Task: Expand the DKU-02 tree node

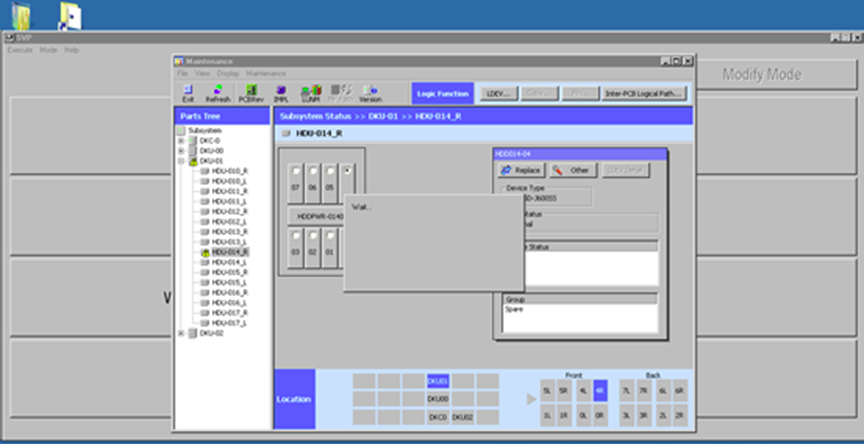Action: coord(181,333)
